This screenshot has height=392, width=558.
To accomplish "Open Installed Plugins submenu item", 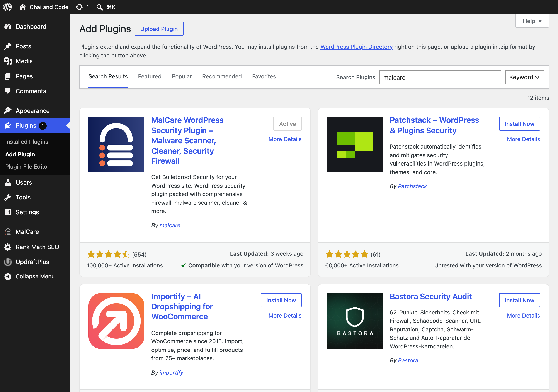I will click(27, 142).
